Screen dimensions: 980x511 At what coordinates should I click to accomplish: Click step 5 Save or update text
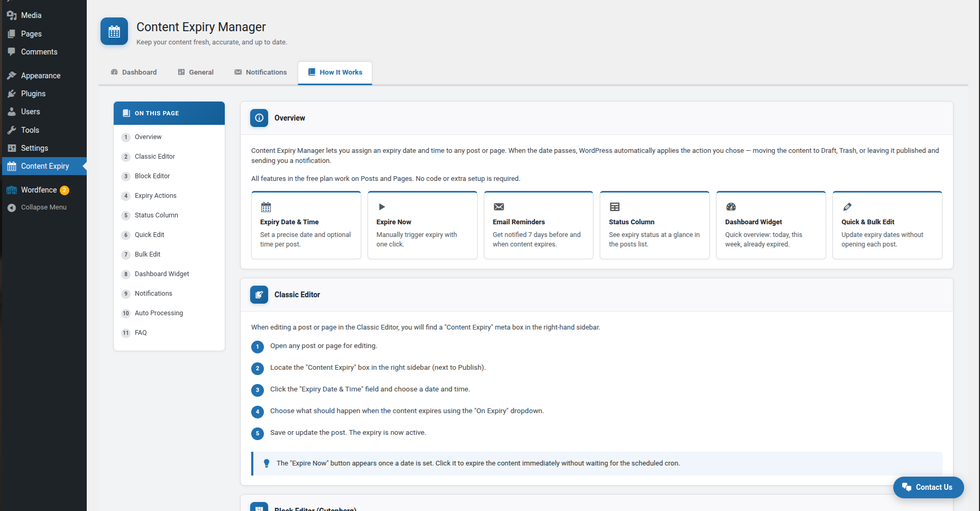point(348,433)
